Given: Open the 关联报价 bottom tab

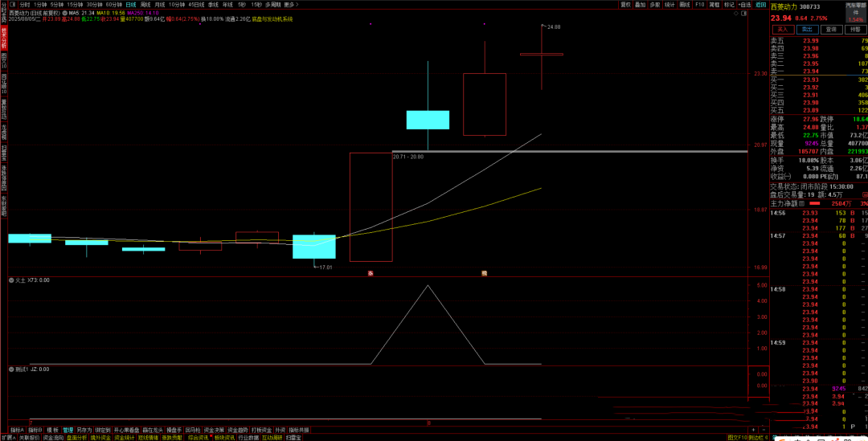Looking at the screenshot, I should pyautogui.click(x=29, y=437).
